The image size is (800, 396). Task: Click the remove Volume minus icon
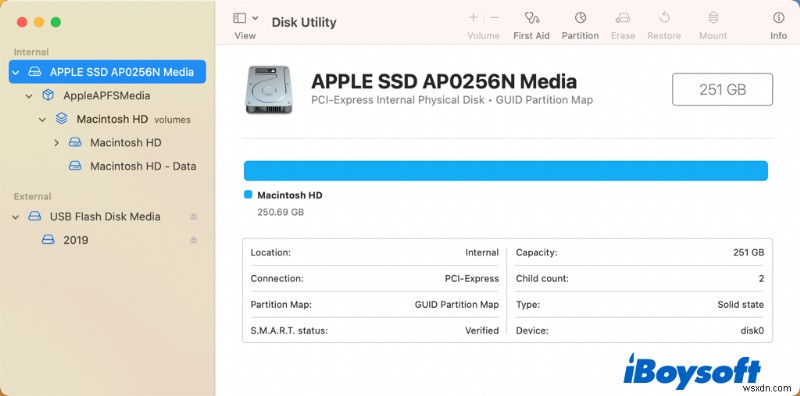click(494, 18)
